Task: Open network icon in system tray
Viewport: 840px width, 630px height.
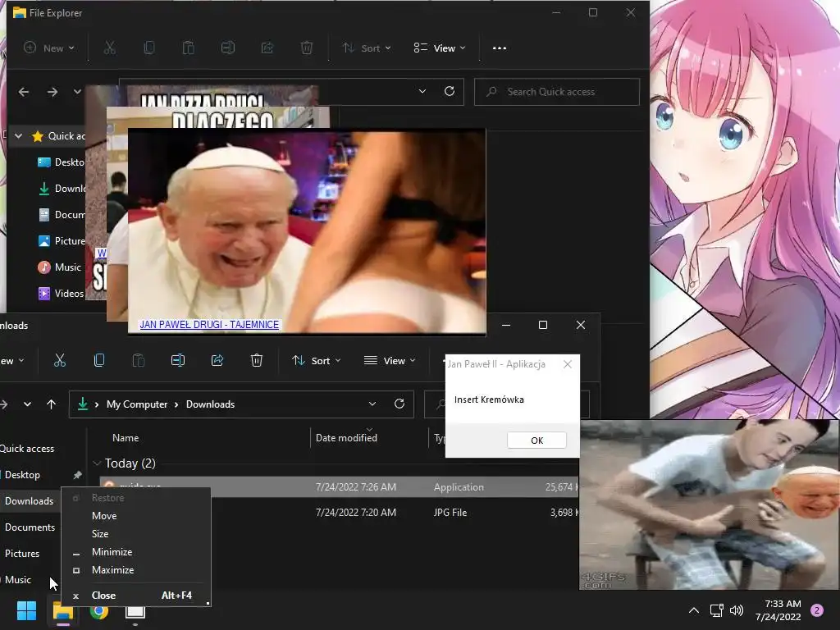Action: point(716,610)
